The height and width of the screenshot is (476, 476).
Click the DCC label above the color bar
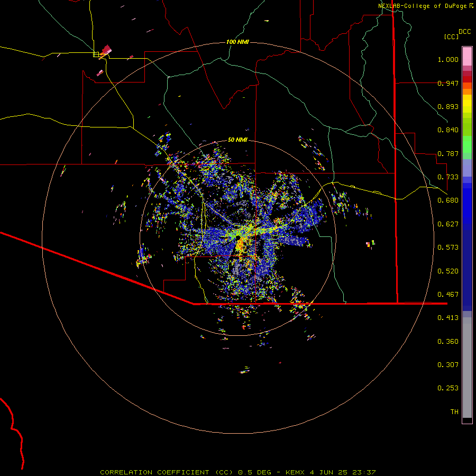tap(465, 32)
